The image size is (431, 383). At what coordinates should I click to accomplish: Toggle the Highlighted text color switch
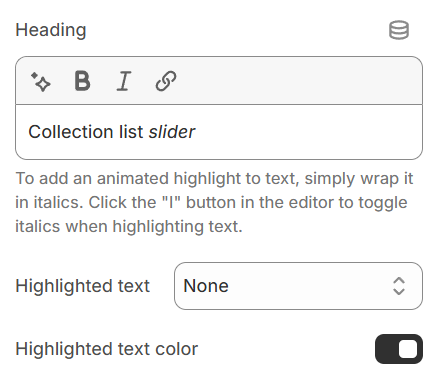(x=399, y=349)
